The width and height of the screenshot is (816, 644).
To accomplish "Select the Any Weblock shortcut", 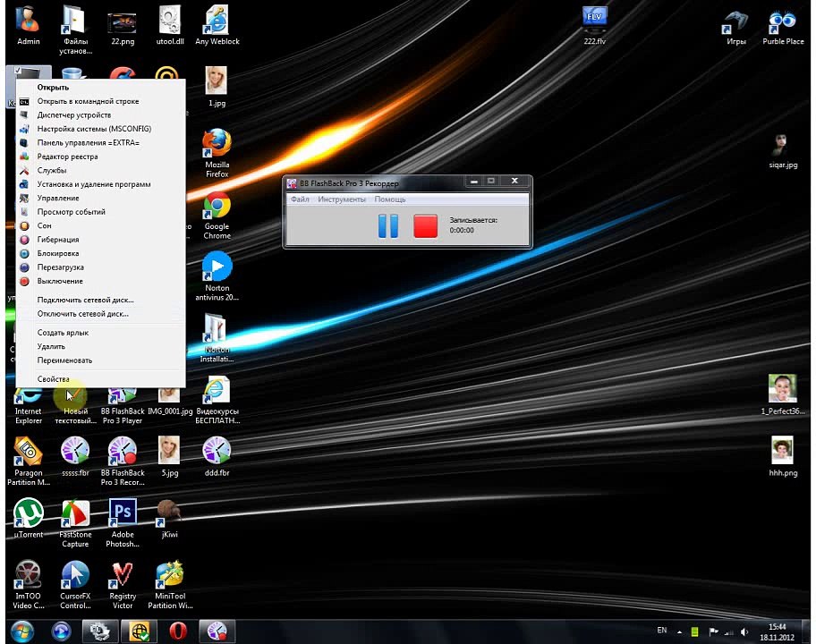I will (x=217, y=24).
